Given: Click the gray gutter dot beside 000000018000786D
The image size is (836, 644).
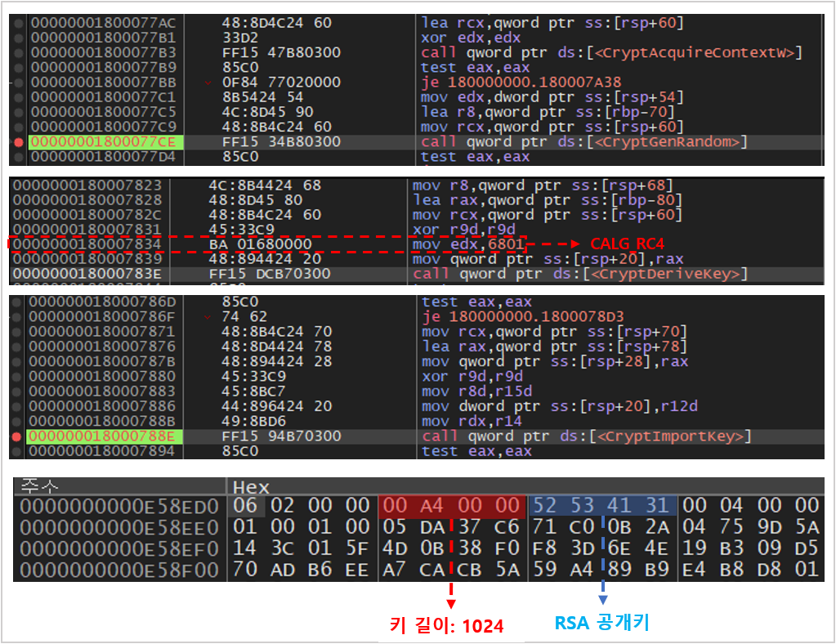Looking at the screenshot, I should pos(18,302).
